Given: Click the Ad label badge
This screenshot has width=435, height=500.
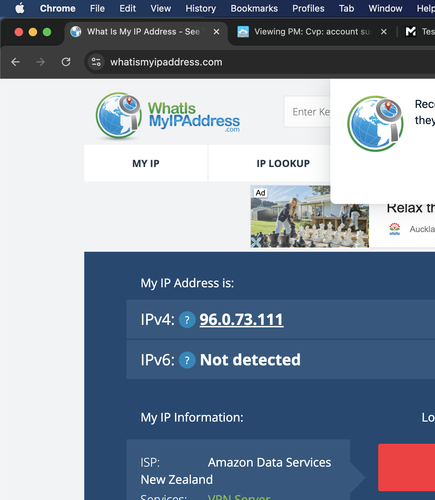Looking at the screenshot, I should coord(260,193).
